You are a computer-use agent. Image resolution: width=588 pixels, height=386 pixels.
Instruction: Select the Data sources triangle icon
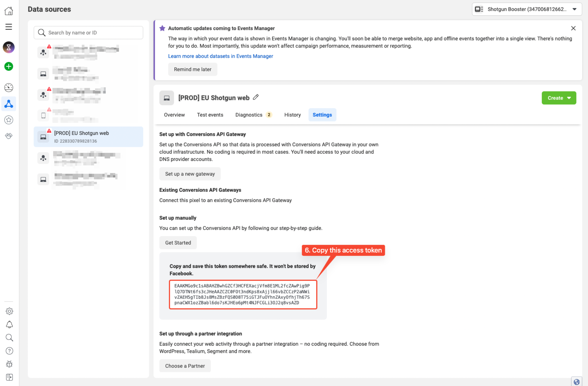9,104
